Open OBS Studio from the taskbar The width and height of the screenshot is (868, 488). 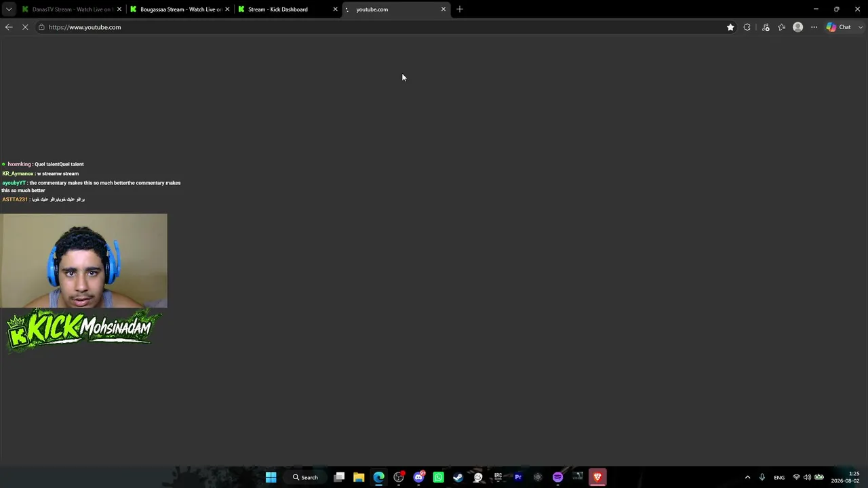(399, 477)
